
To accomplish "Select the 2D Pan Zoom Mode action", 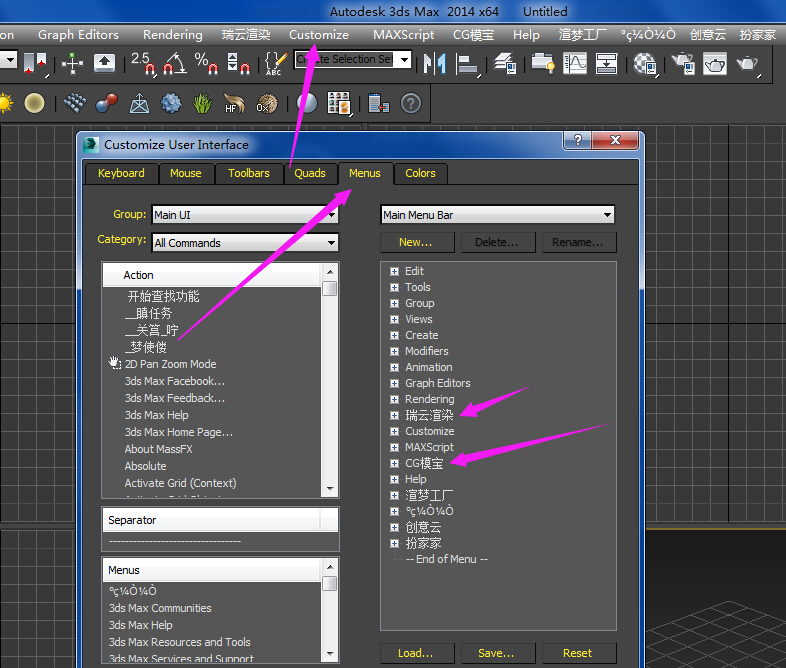I will point(170,364).
